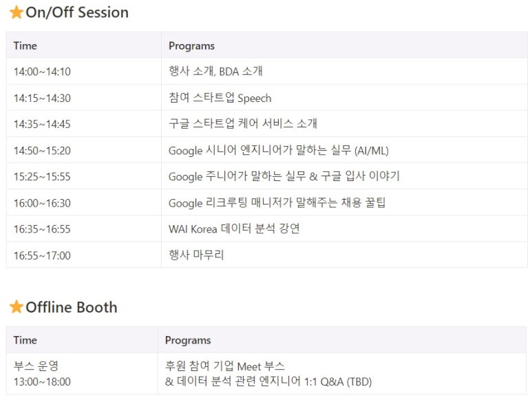
Task: Select the Google 시니어 엔지니어 (AI/ML) session
Action: [x=279, y=150]
